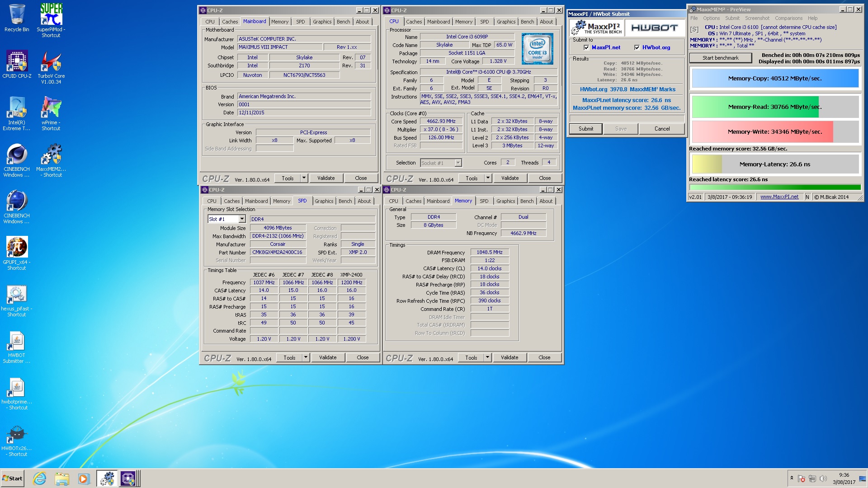
Task: Click the Windows Start button
Action: coord(13,479)
